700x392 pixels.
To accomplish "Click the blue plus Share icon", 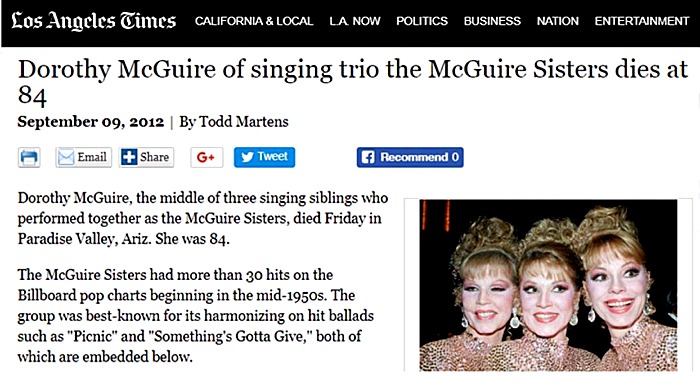I will tap(129, 157).
